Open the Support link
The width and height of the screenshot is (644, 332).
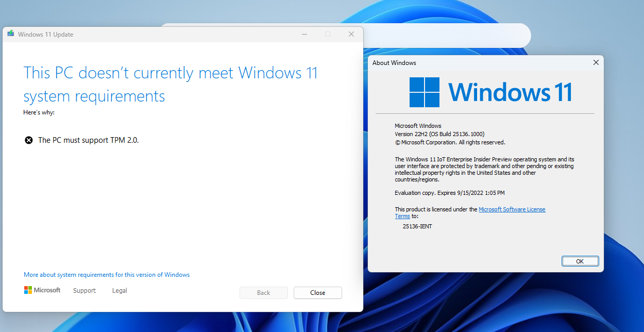click(84, 291)
